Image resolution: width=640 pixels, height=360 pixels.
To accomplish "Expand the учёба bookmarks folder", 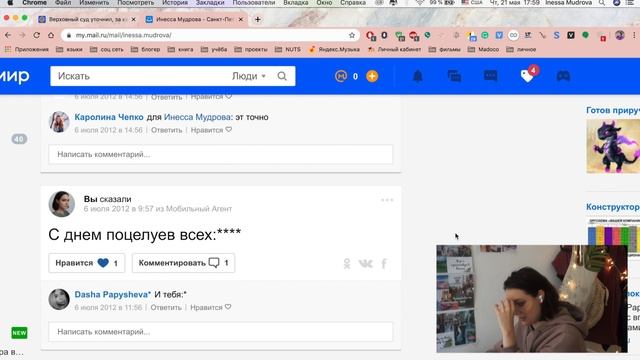I will click(214, 49).
